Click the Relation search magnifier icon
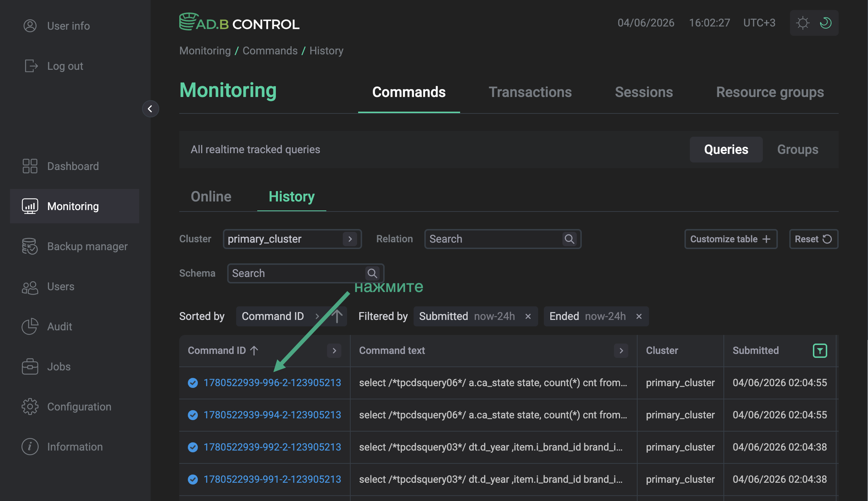 tap(570, 239)
